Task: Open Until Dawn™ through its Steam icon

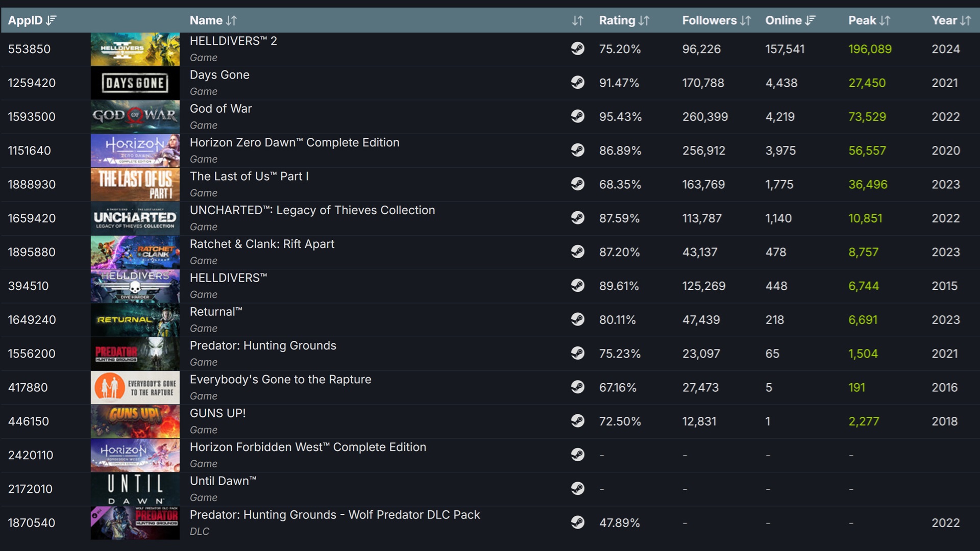Action: click(578, 489)
